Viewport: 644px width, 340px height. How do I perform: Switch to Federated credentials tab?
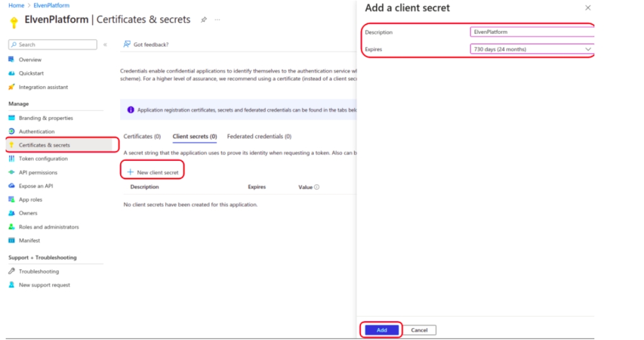[259, 136]
